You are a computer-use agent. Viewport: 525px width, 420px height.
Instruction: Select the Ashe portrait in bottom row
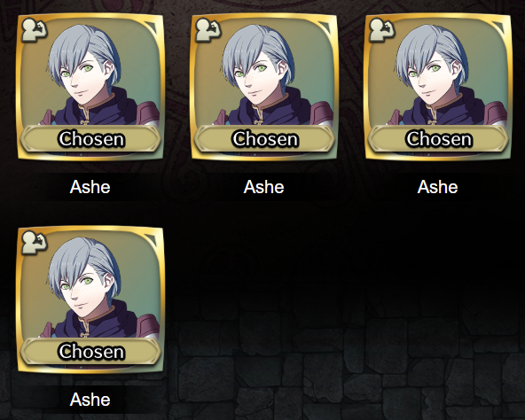pos(90,299)
